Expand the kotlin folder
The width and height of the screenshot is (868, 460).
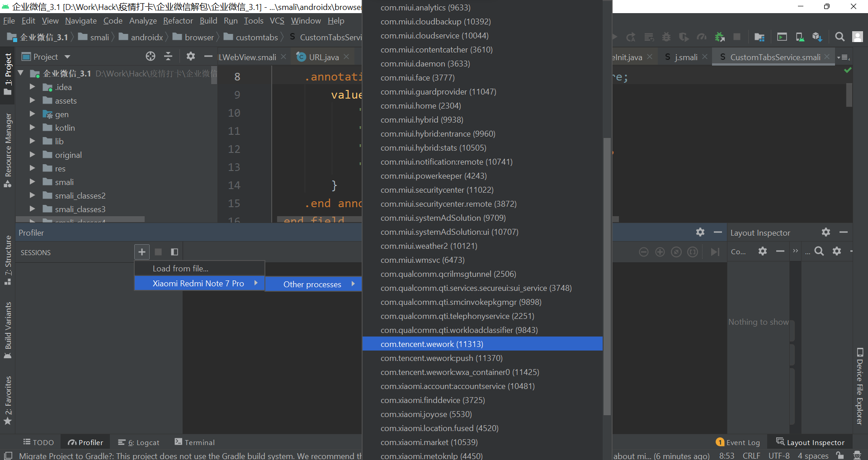point(32,128)
